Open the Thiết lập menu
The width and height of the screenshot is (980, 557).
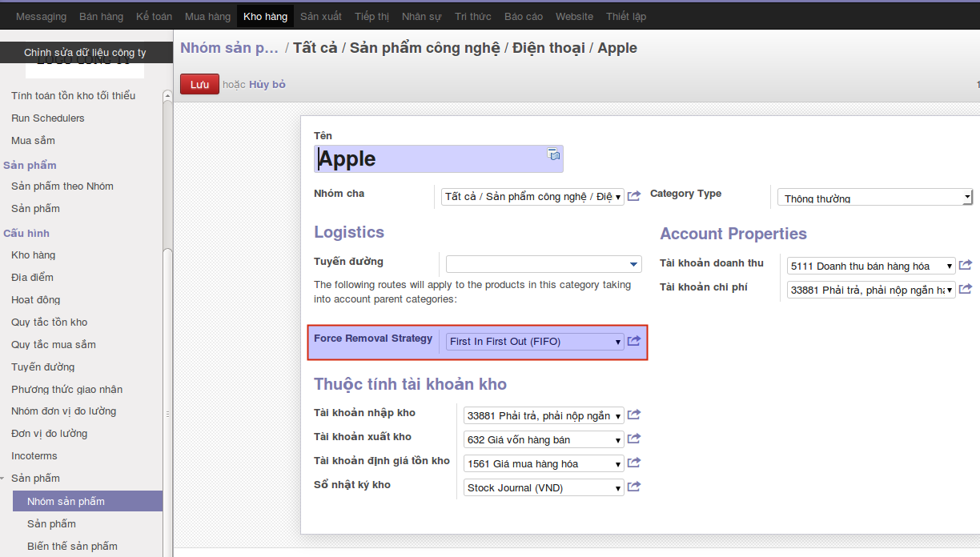coord(626,16)
